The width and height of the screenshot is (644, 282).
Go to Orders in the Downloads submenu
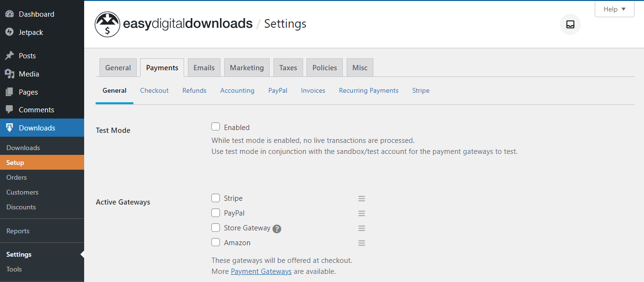17,177
